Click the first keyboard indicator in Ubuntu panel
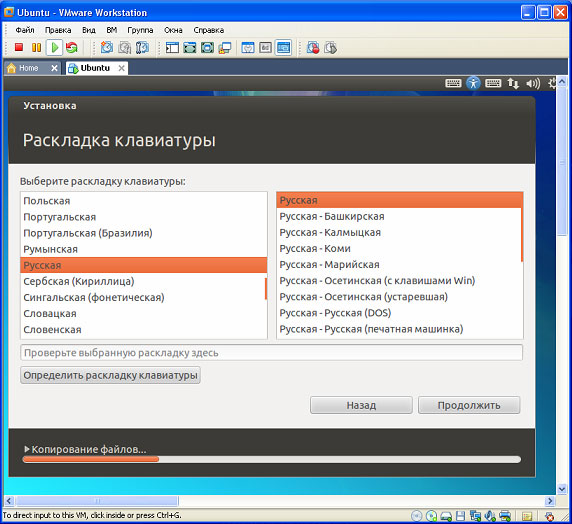The width and height of the screenshot is (572, 524). (x=453, y=83)
